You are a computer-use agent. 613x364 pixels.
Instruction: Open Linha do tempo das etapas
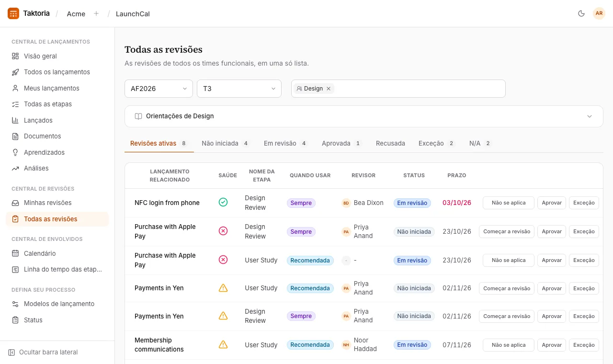coord(57,269)
